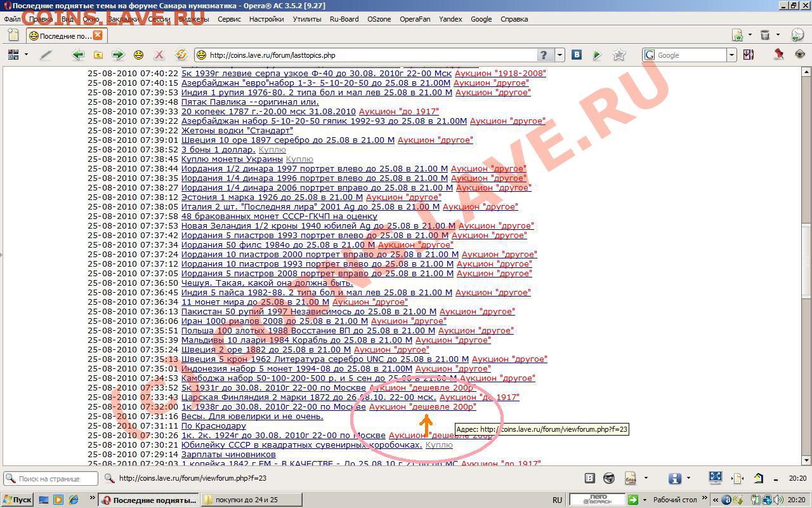Click the green Back arrow button
Screen dimensions: 812x508
pos(78,55)
